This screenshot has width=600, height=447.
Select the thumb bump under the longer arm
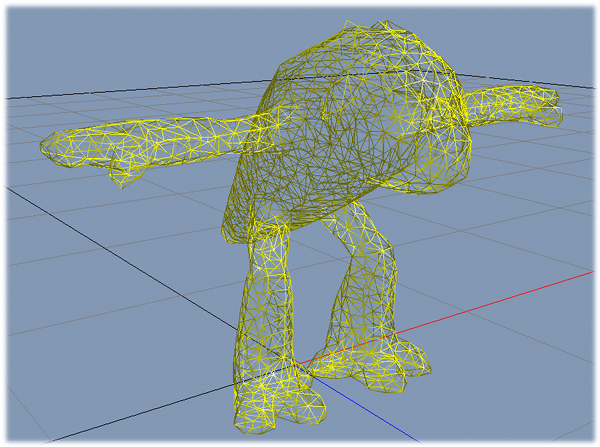(122, 178)
